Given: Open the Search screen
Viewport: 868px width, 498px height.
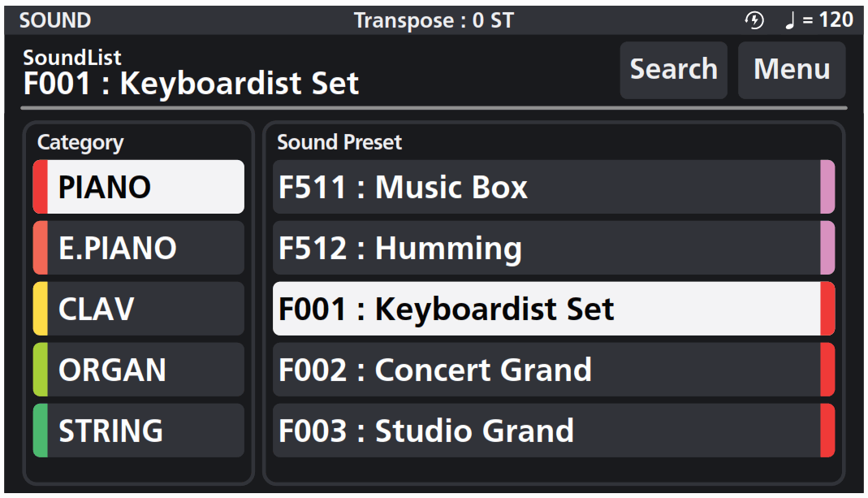Looking at the screenshot, I should [673, 70].
